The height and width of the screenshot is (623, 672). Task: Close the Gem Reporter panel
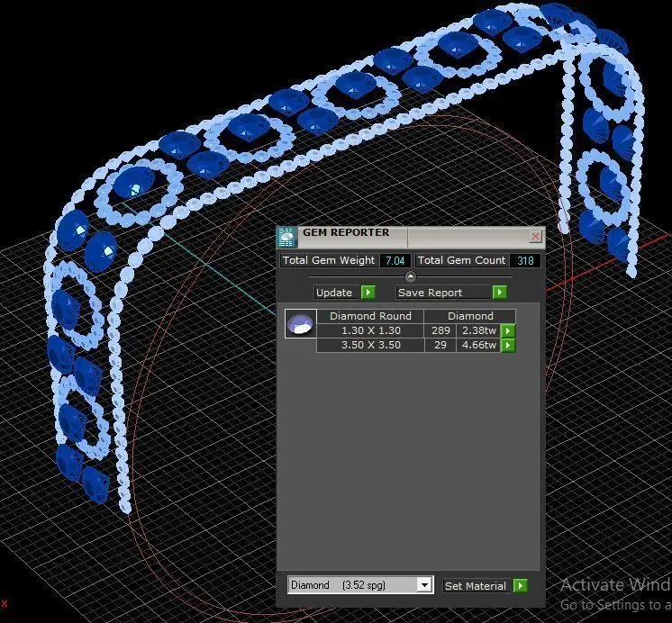535,236
